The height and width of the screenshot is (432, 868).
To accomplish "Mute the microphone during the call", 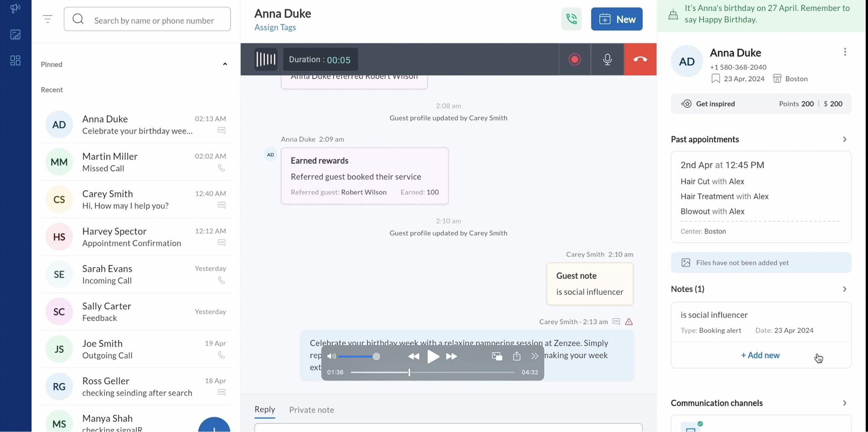I will point(607,59).
